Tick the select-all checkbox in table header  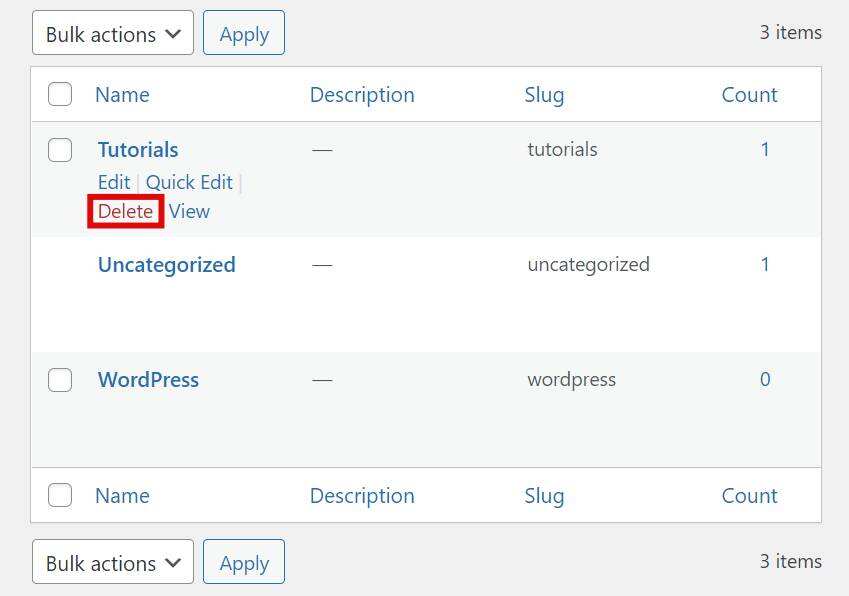pyautogui.click(x=60, y=95)
